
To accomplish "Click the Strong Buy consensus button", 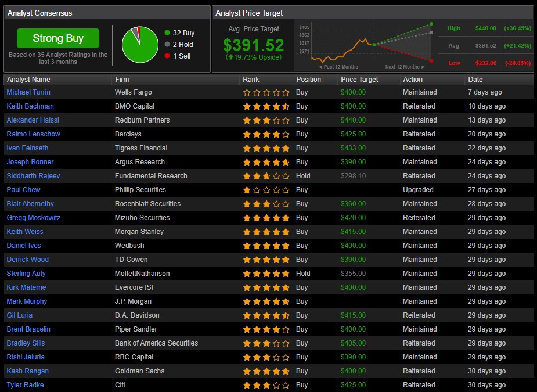I will pos(58,38).
